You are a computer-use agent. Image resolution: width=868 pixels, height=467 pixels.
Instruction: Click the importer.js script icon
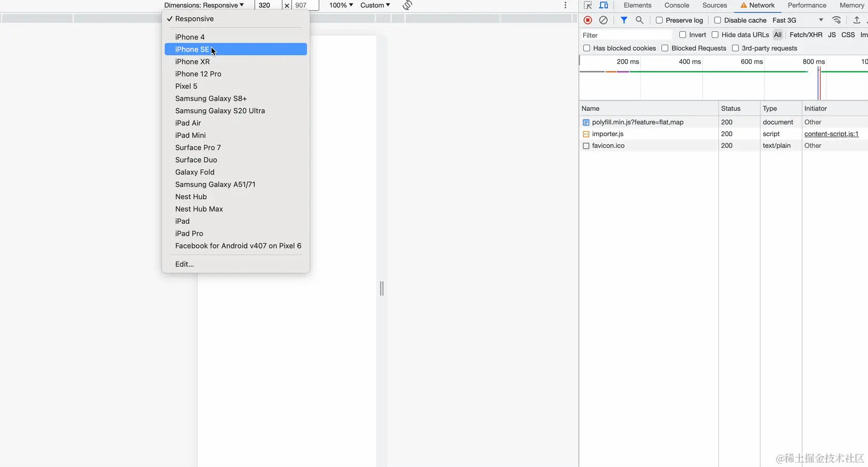[586, 134]
